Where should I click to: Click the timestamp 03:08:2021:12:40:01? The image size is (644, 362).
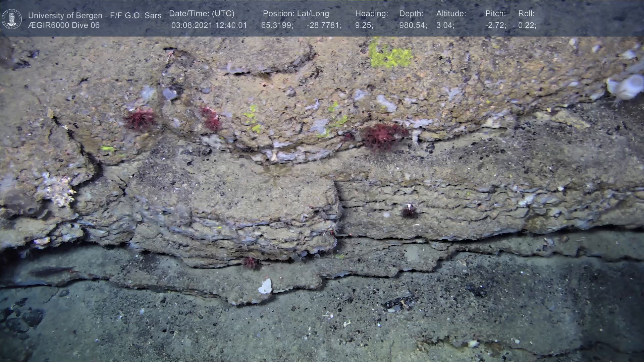click(x=209, y=25)
